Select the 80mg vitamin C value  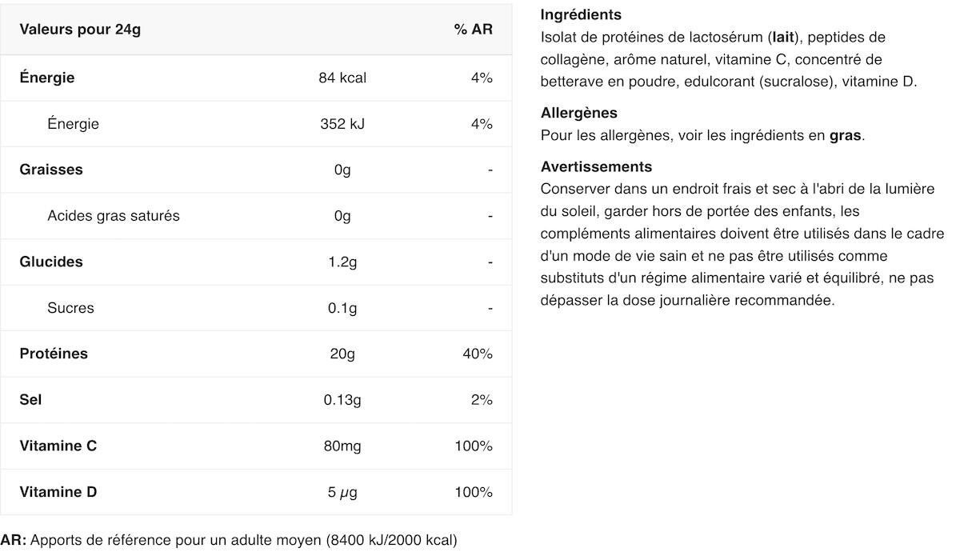[x=342, y=446]
